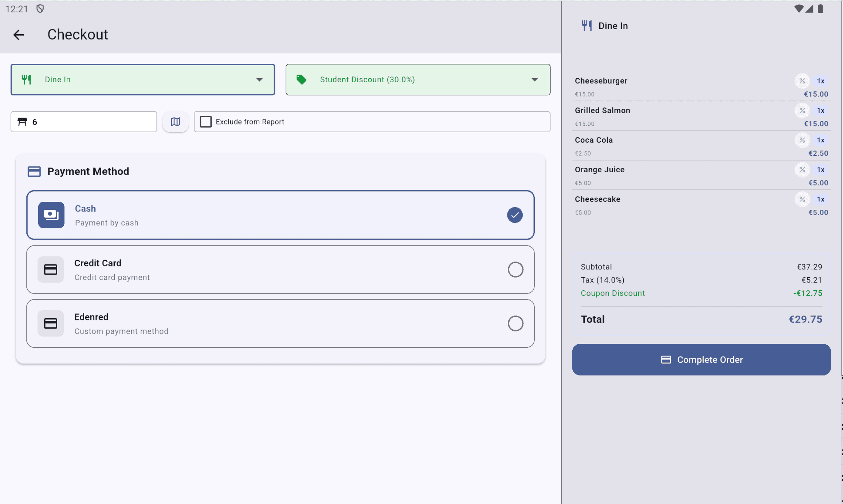Screen dimensions: 843x504
Task: Click the 1x quantity badge on Cheesecake
Action: 821,199
